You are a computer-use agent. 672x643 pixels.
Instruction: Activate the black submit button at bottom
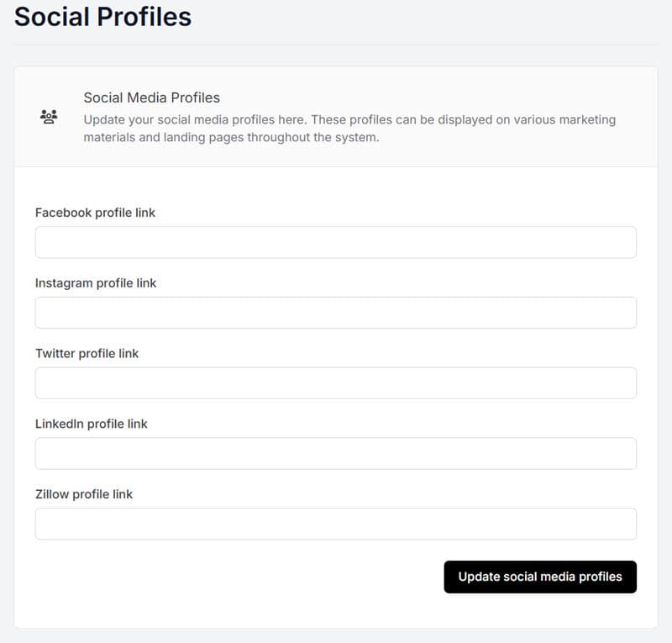click(x=540, y=577)
